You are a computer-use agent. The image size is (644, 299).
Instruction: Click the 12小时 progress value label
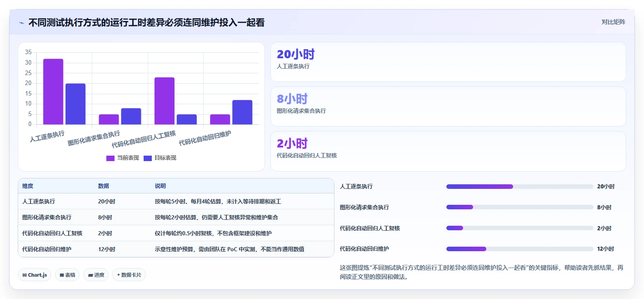click(x=605, y=249)
